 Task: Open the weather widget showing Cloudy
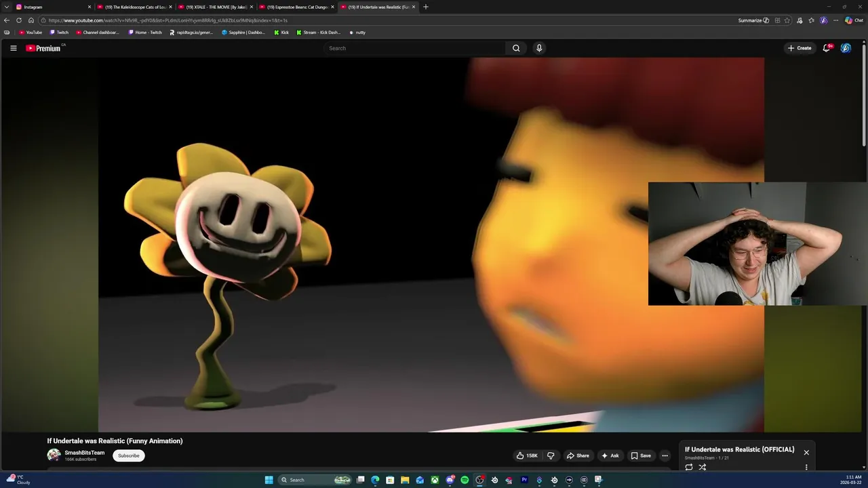click(x=18, y=480)
